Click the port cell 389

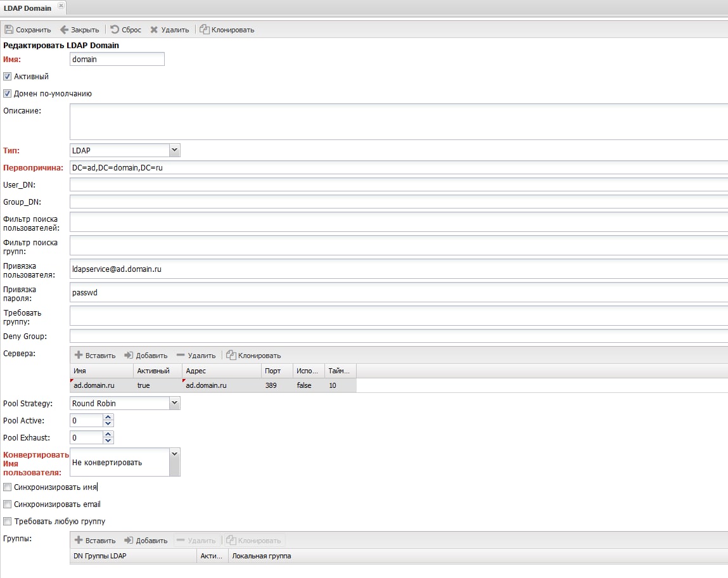point(277,385)
